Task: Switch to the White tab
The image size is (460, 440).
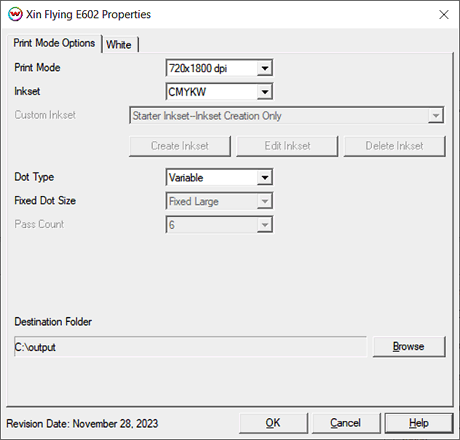Action: click(119, 45)
